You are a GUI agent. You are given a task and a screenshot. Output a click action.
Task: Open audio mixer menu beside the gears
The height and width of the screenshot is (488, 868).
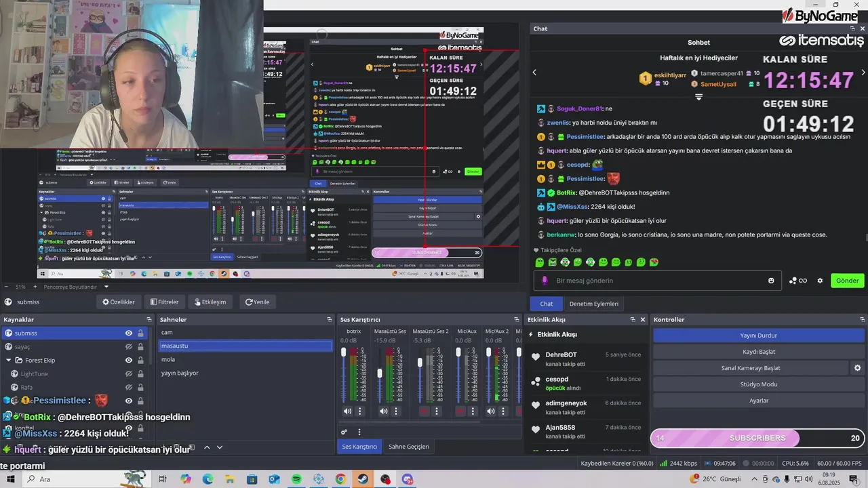(359, 432)
